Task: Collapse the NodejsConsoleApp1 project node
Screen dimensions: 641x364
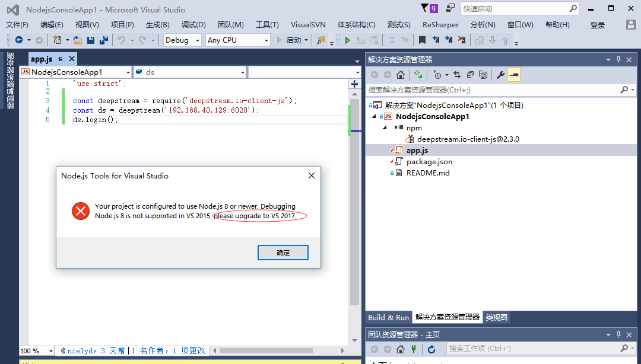Action: click(374, 116)
